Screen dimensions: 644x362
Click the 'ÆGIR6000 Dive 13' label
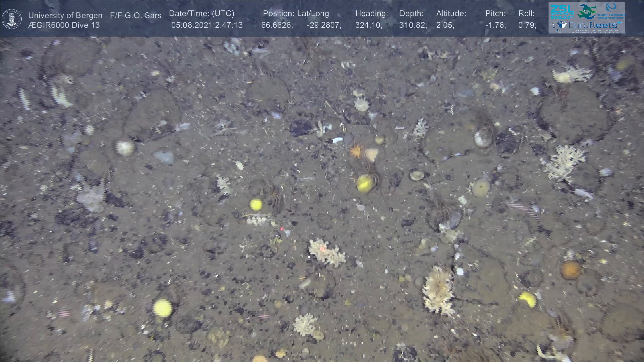click(64, 25)
